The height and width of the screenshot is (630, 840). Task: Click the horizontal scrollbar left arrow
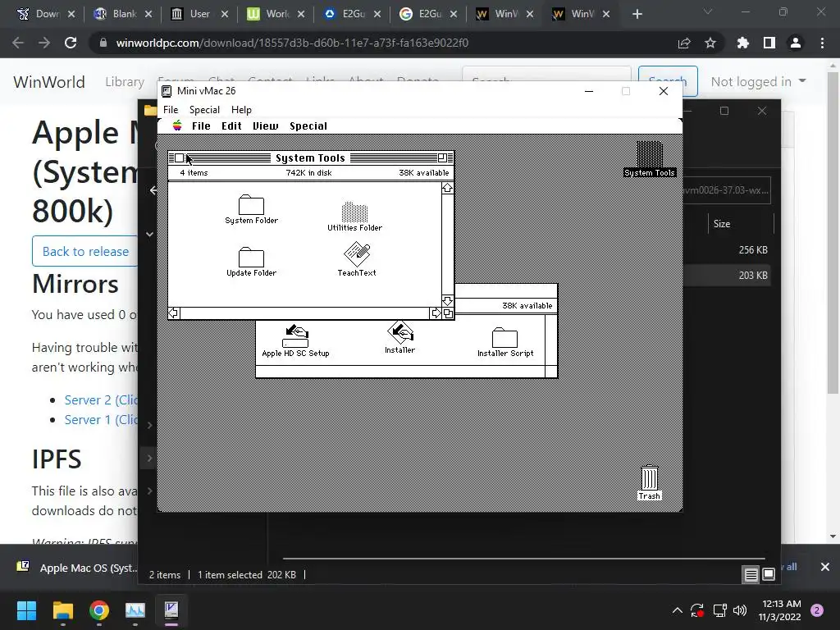point(174,313)
